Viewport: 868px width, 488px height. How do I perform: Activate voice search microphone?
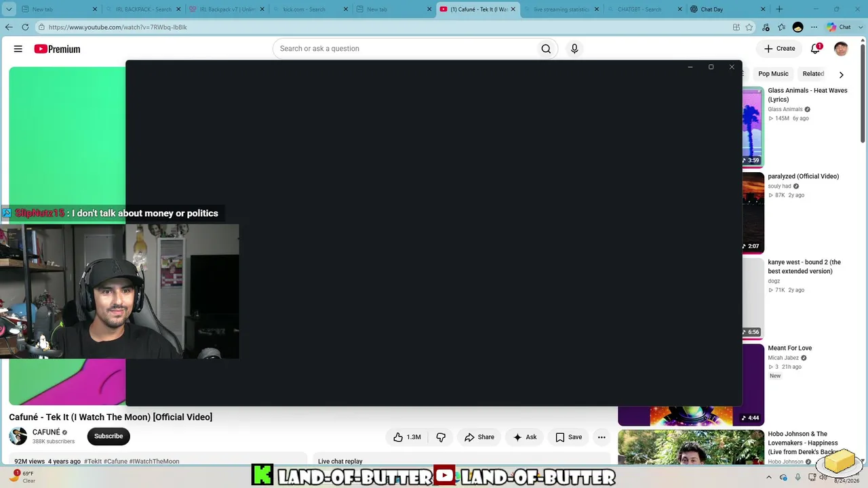click(x=574, y=49)
